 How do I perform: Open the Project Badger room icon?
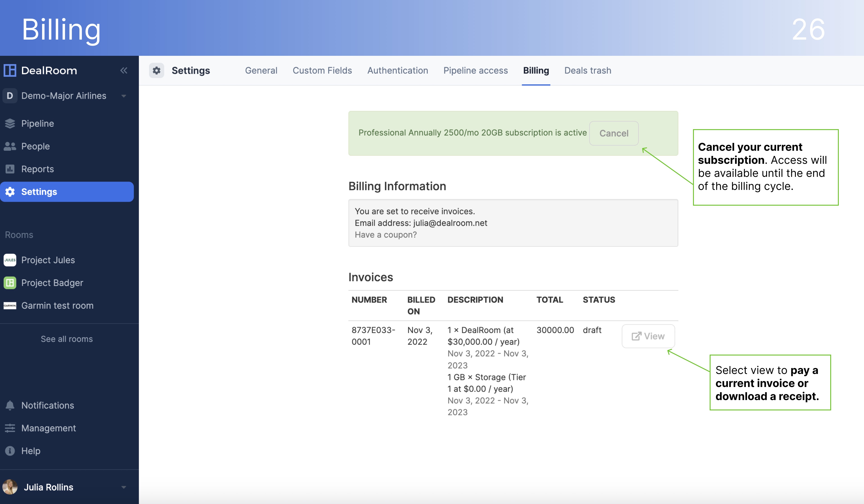tap(10, 283)
